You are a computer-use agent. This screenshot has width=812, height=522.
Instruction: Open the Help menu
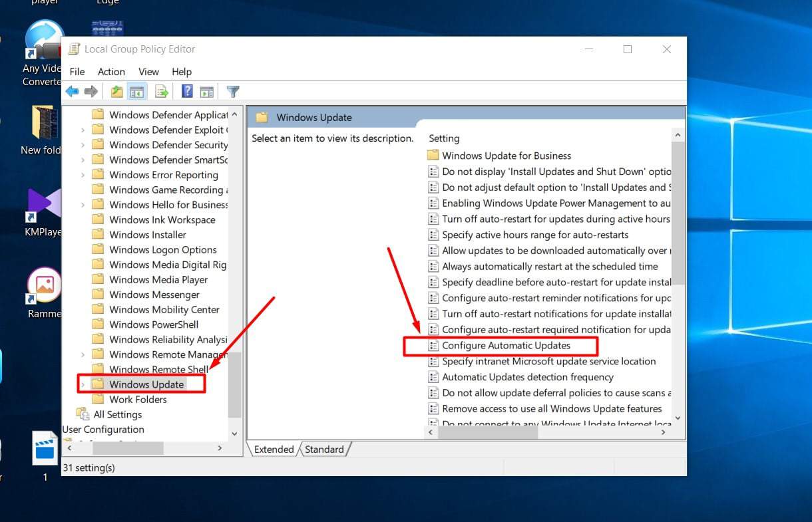click(182, 72)
